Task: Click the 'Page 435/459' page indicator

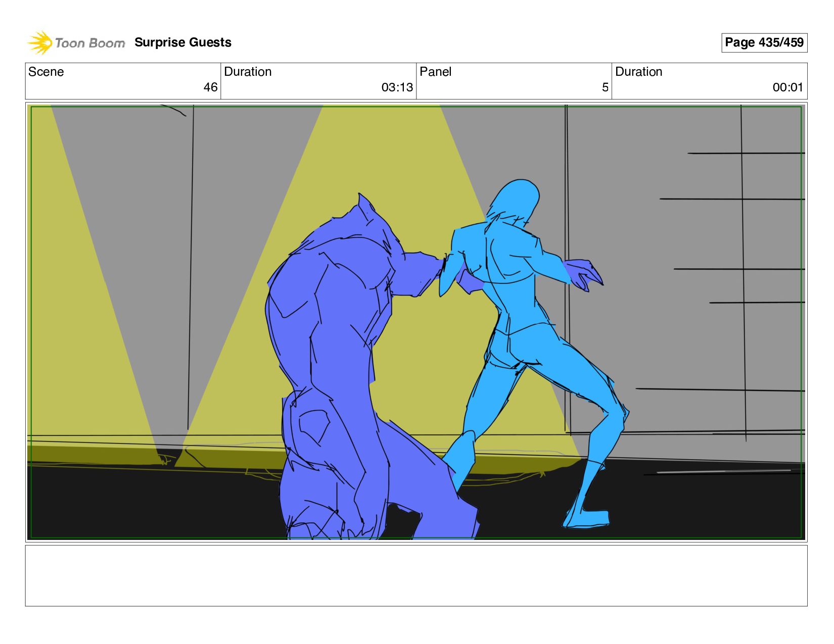Action: (764, 42)
